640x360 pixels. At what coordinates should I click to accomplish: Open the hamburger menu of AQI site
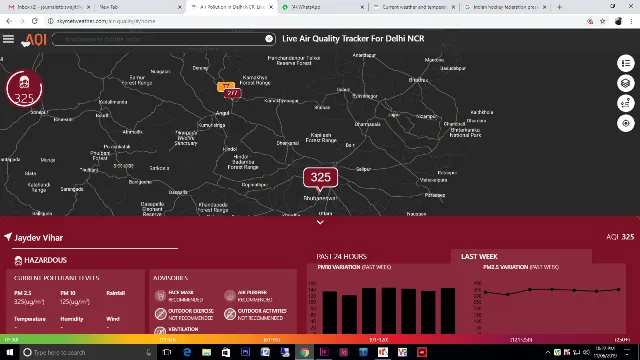click(x=8, y=39)
